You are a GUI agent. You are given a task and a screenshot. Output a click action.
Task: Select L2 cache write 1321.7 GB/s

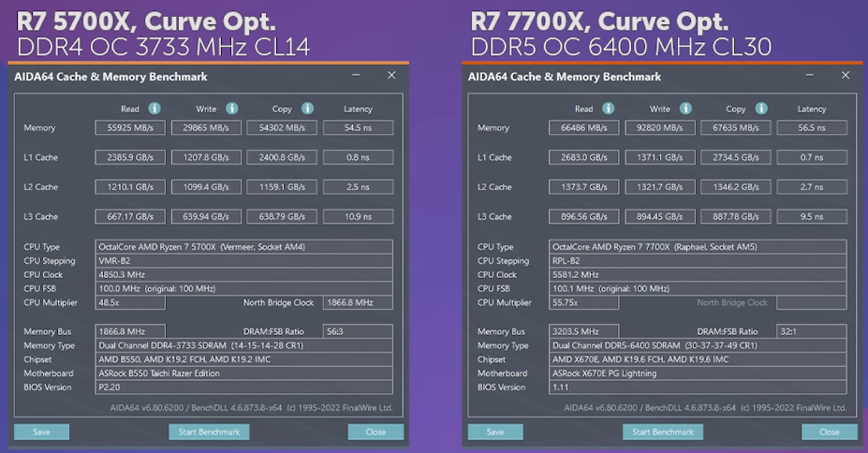click(x=660, y=187)
